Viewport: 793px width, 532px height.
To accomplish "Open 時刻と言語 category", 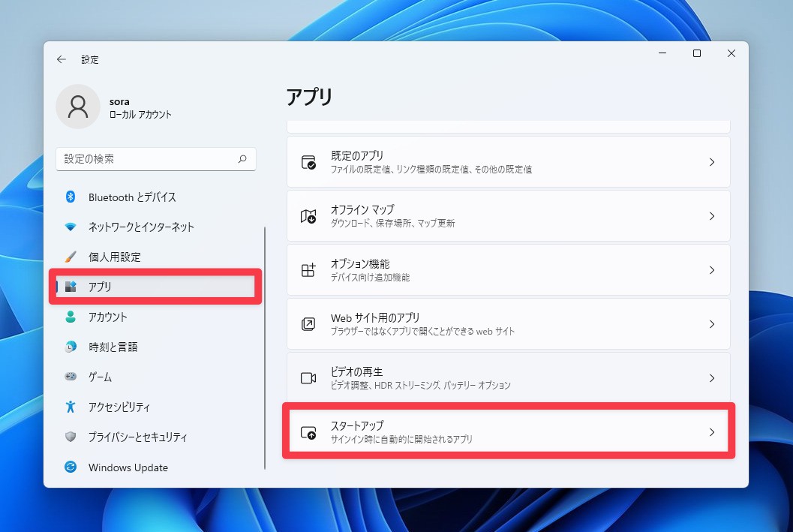I will point(156,347).
